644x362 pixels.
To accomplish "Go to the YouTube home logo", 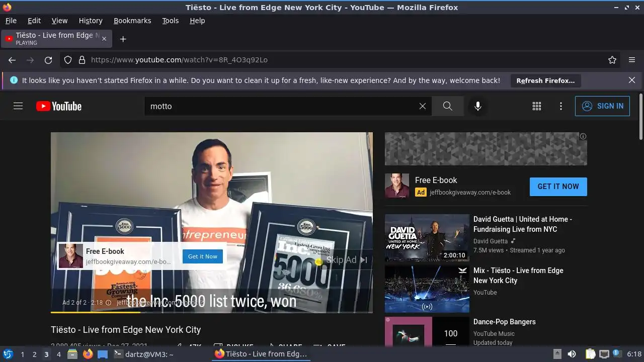I will click(59, 106).
